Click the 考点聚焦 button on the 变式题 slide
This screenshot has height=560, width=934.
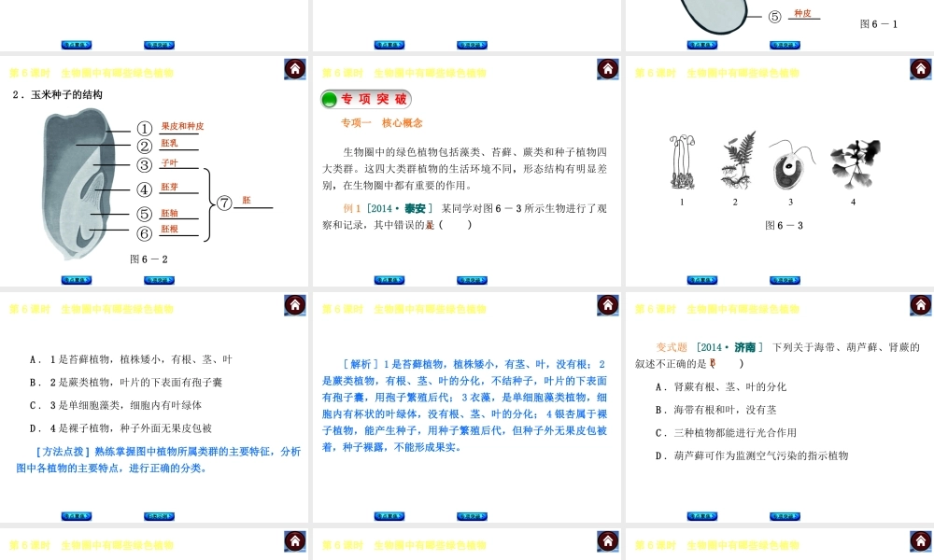tap(701, 516)
